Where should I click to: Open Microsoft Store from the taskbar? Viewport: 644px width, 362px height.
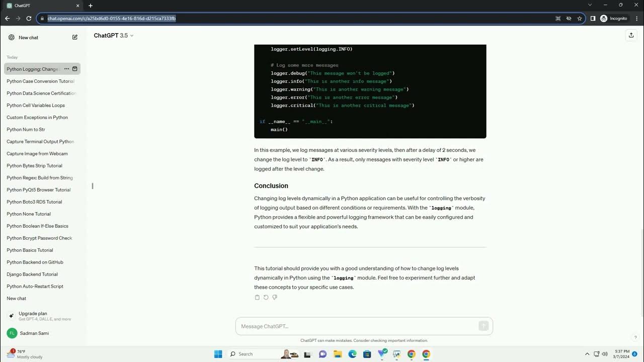[x=367, y=354]
